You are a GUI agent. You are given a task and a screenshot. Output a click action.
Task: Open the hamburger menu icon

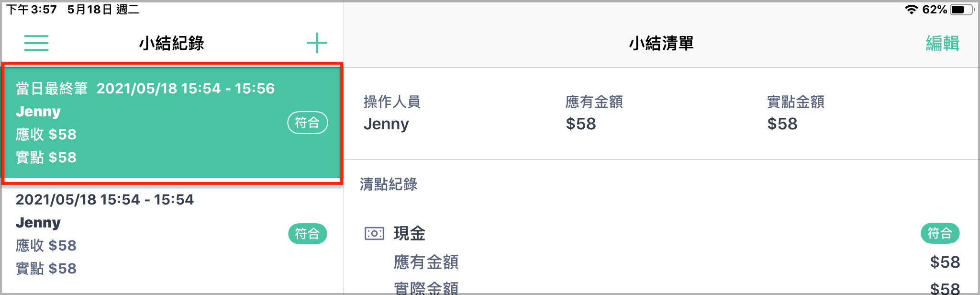[x=36, y=43]
